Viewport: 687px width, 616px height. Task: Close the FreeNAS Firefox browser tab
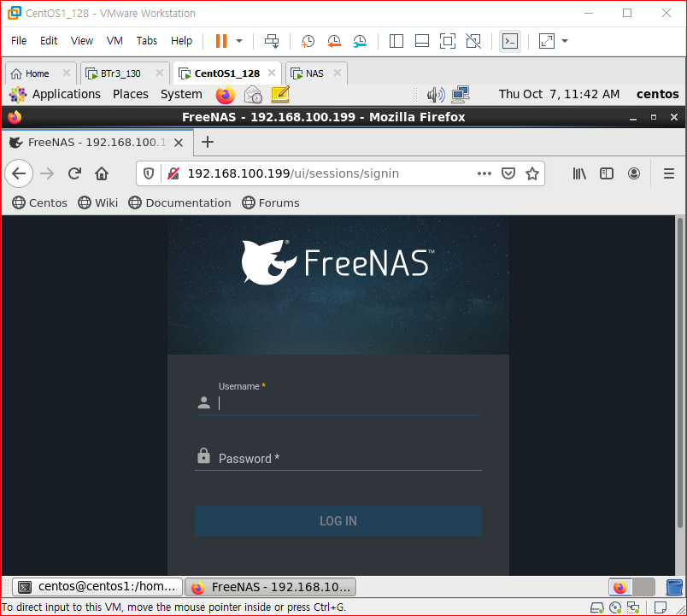(179, 143)
